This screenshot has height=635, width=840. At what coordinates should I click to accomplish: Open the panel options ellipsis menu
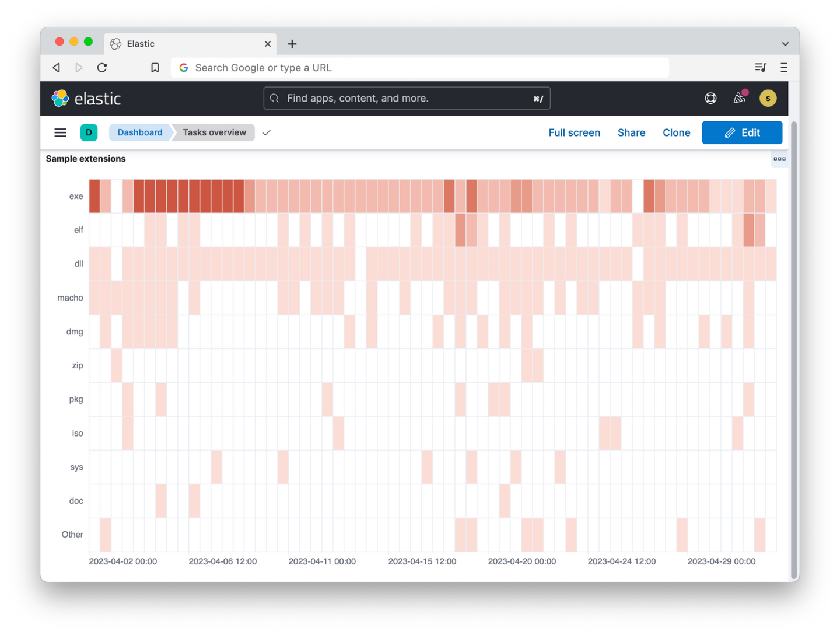tap(779, 159)
